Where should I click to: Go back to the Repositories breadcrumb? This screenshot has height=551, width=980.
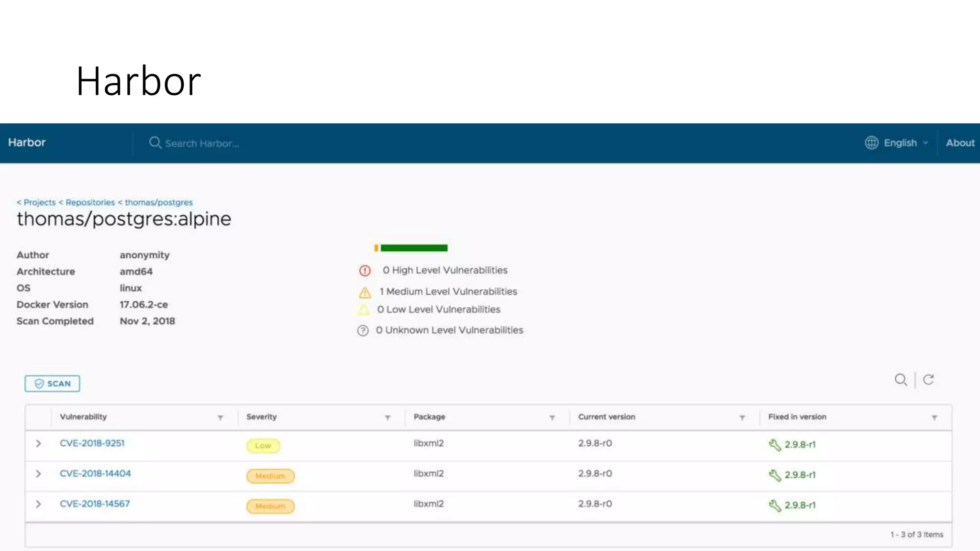click(x=90, y=202)
